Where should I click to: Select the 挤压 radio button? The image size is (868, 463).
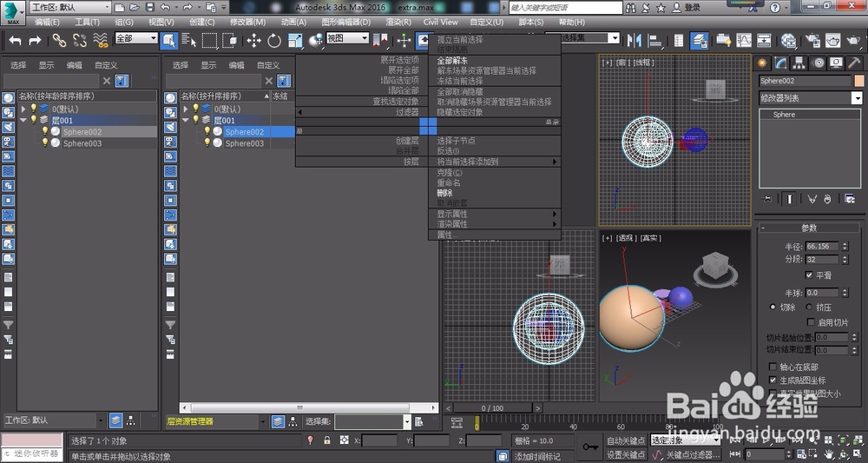[x=809, y=307]
